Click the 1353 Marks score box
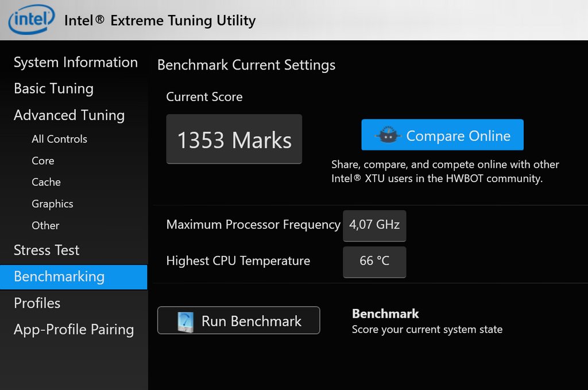Viewport: 588px width, 390px height. point(234,139)
